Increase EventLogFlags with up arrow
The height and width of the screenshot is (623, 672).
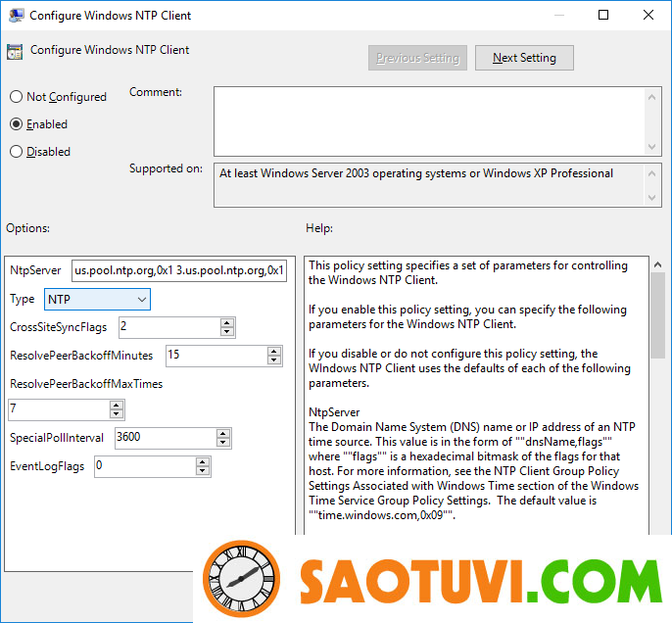(203, 462)
